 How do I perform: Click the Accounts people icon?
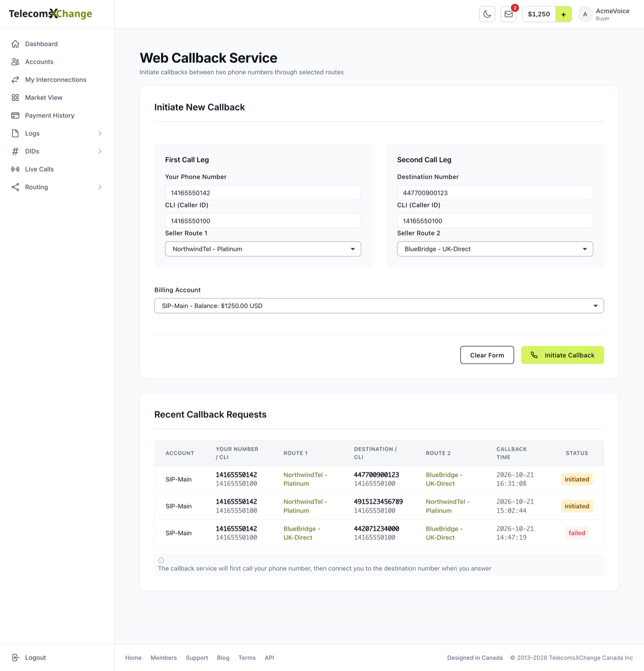coord(15,62)
